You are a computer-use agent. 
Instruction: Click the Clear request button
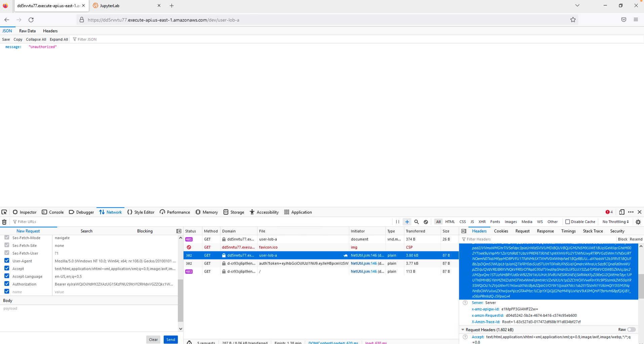(x=153, y=340)
